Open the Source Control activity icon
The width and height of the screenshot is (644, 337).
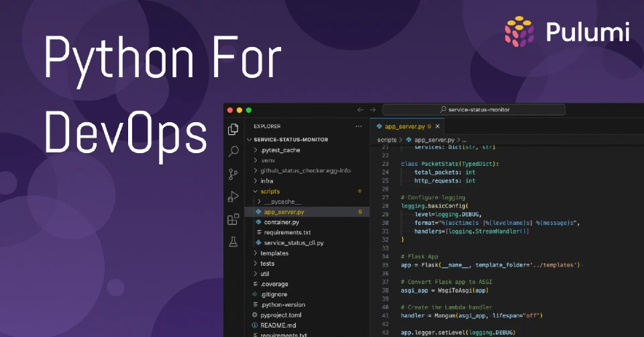[233, 175]
